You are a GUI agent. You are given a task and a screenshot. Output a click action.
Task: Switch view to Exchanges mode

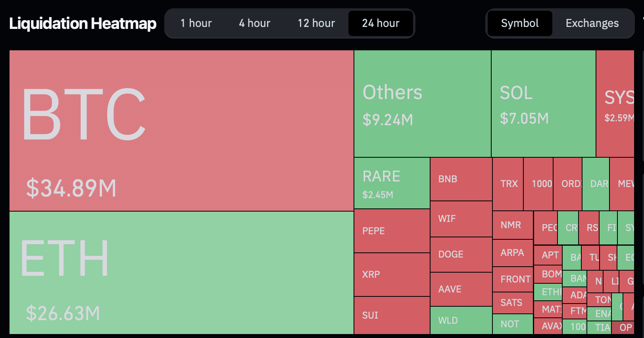tap(592, 23)
